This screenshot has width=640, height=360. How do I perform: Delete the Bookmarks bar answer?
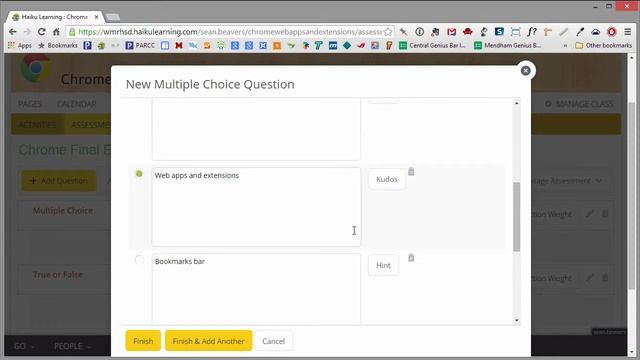411,258
